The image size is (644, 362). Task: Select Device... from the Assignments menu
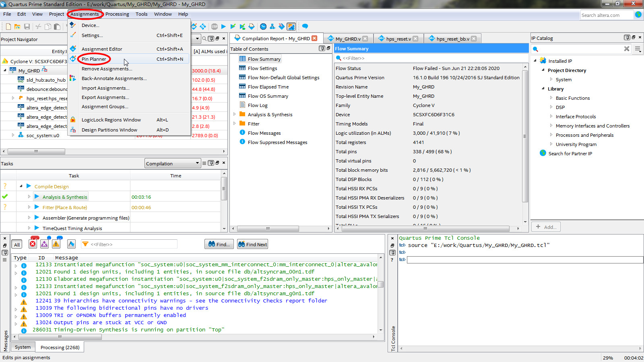click(129, 25)
